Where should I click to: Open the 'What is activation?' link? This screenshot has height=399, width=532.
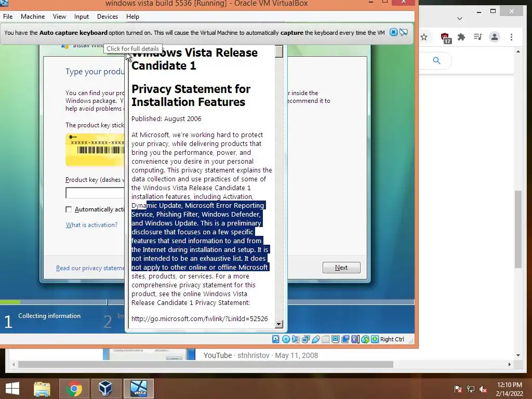pos(91,224)
